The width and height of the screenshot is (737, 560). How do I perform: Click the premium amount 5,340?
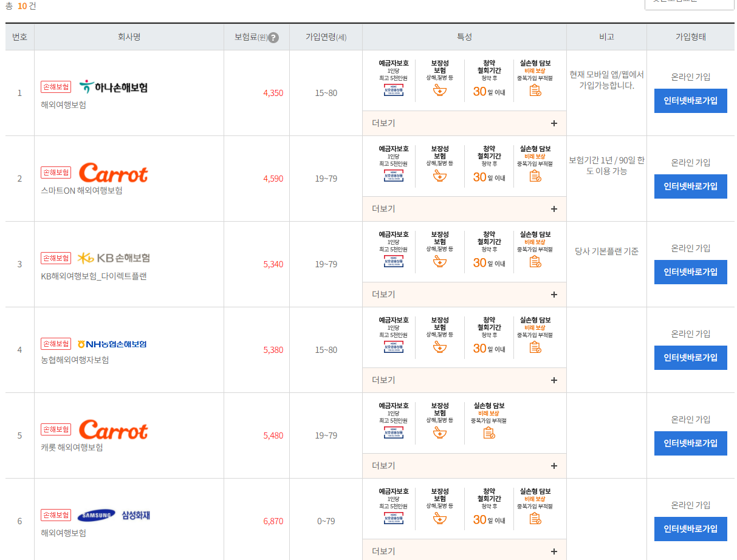pyautogui.click(x=273, y=264)
